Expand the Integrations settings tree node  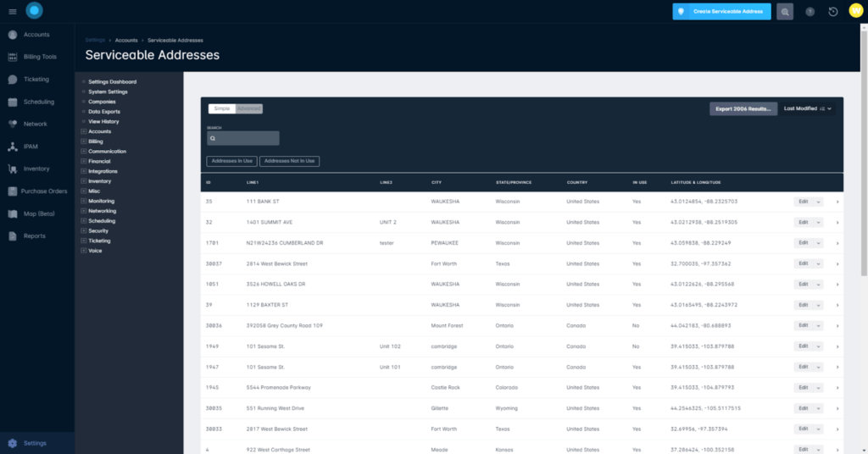pos(84,171)
